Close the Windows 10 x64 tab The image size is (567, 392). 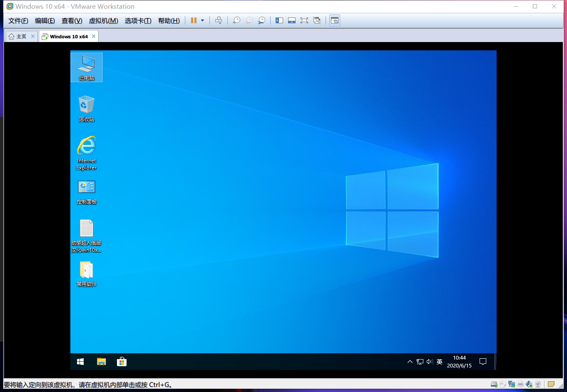point(94,36)
